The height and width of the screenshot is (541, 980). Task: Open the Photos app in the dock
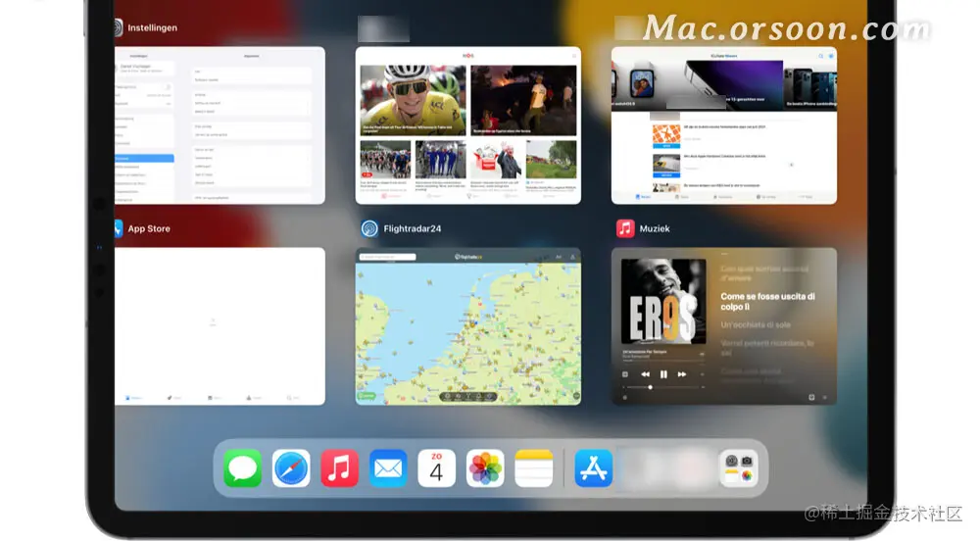point(485,467)
